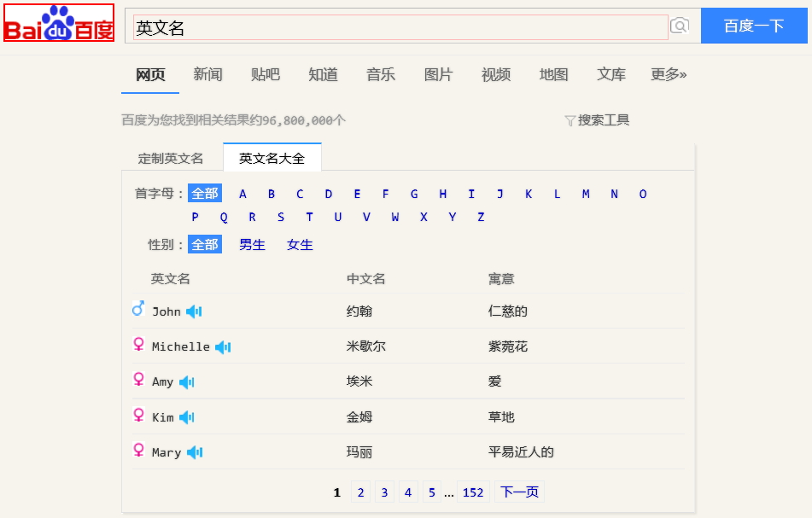Viewport: 812px width, 518px height.
Task: Click female gender icon beside Amy
Action: [138, 379]
